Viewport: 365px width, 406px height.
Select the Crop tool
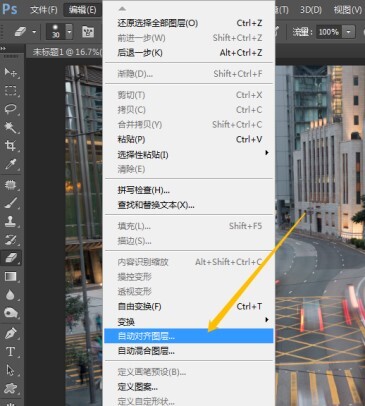(x=11, y=146)
